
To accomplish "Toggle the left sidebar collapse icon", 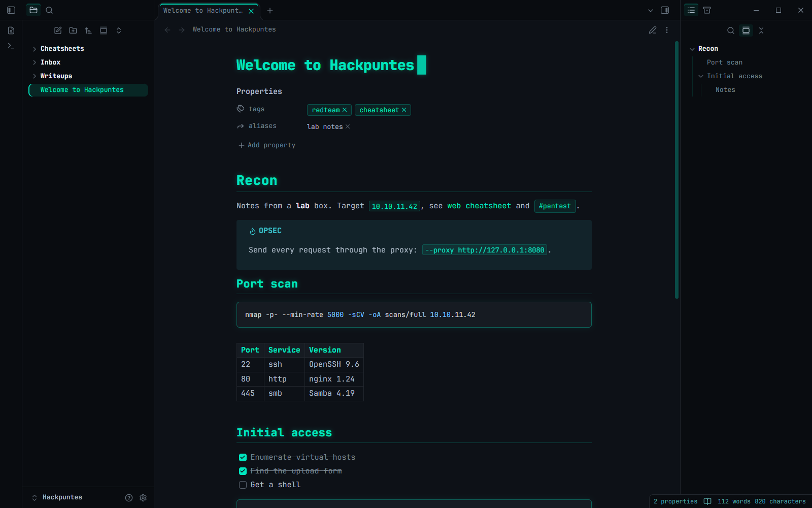I will tap(11, 10).
